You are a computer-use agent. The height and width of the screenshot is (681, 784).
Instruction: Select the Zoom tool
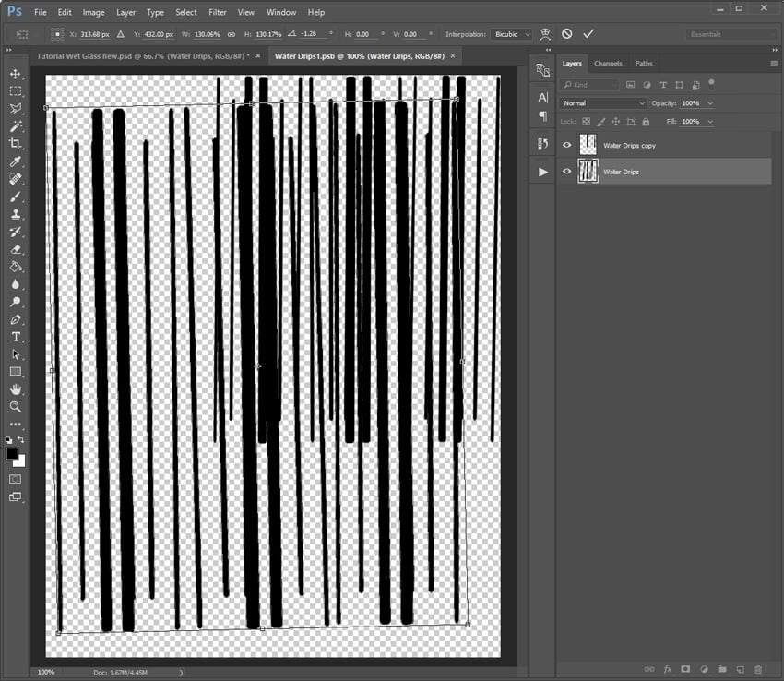point(16,407)
